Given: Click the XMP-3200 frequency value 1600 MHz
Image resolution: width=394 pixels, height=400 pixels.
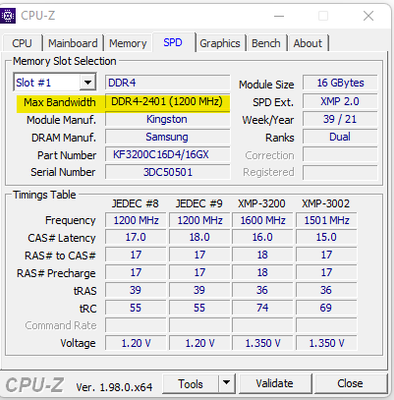Looking at the screenshot, I should [x=263, y=220].
